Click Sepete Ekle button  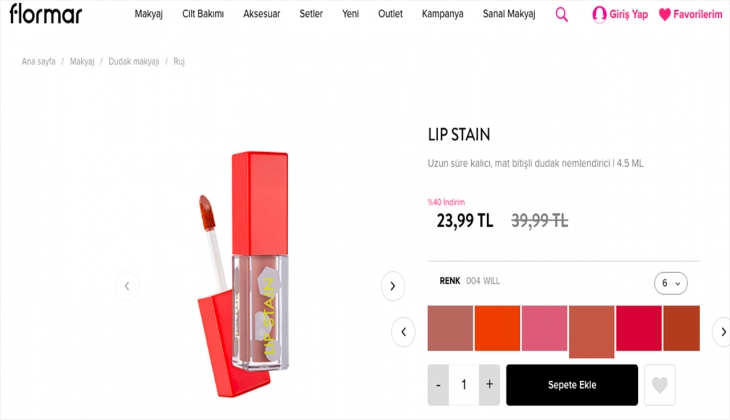572,385
